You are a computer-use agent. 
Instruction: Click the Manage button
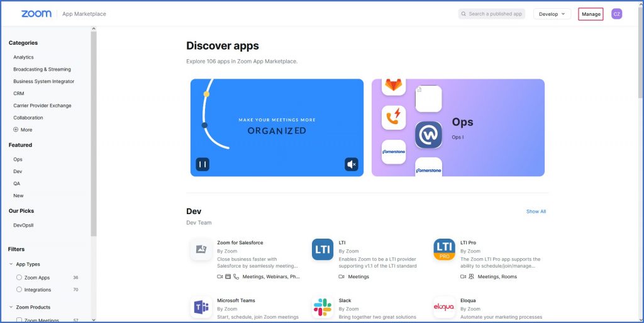[591, 14]
